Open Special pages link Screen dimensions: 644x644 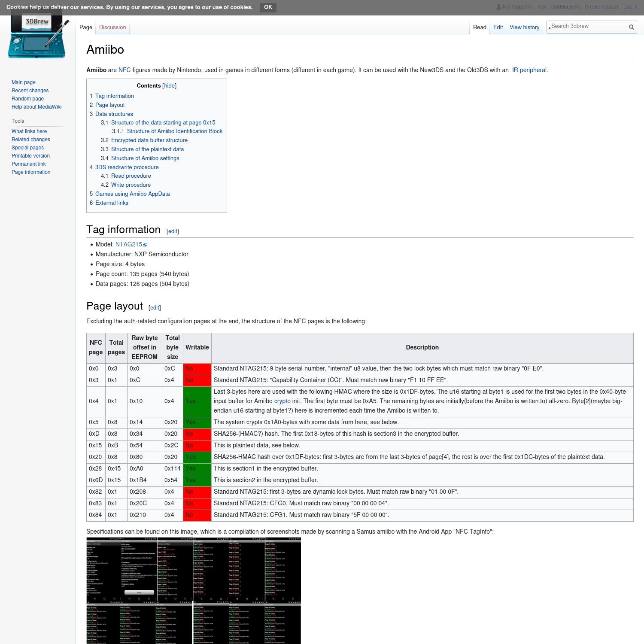click(x=27, y=148)
